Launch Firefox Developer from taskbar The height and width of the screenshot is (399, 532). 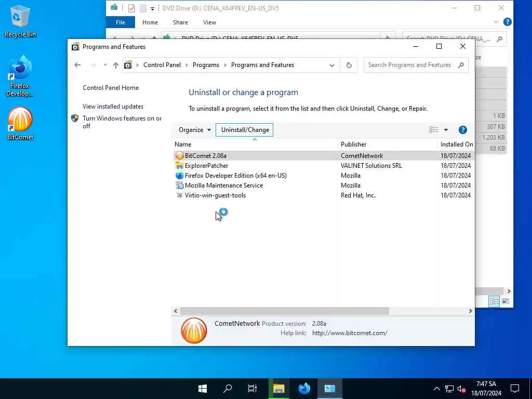click(304, 389)
